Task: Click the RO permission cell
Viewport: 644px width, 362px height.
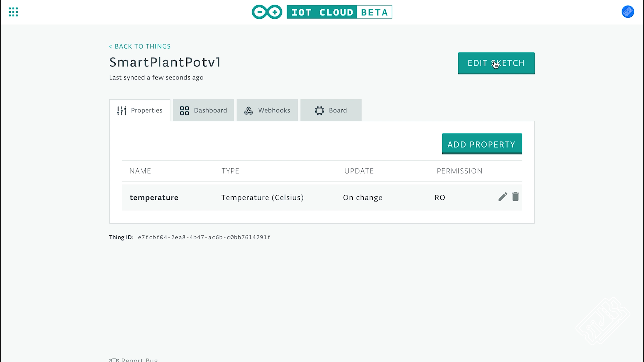Action: 440,197
